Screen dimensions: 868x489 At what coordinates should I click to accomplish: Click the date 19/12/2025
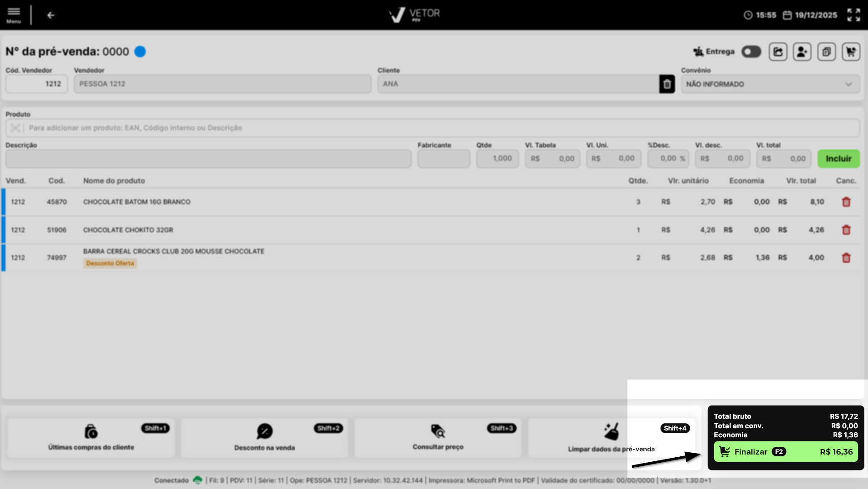[x=816, y=15]
